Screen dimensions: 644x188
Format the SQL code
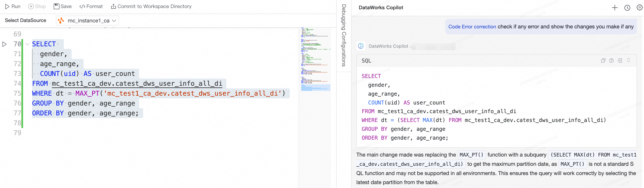(91, 6)
